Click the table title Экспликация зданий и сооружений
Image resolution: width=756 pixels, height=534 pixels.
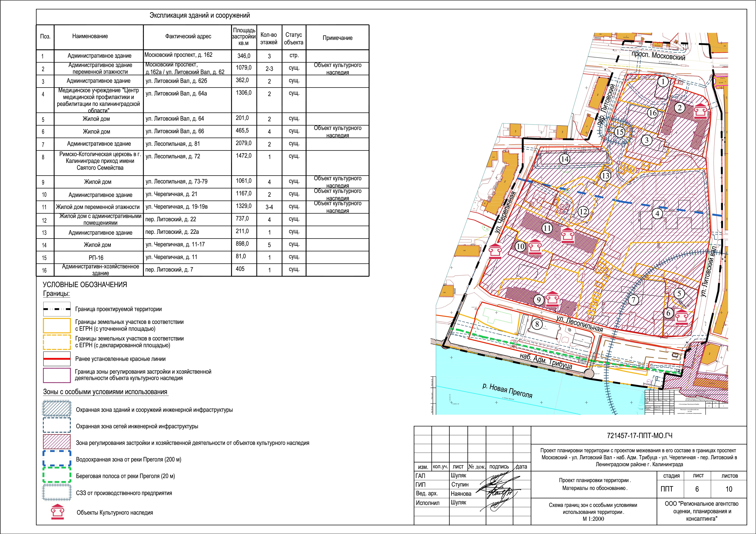(200, 16)
